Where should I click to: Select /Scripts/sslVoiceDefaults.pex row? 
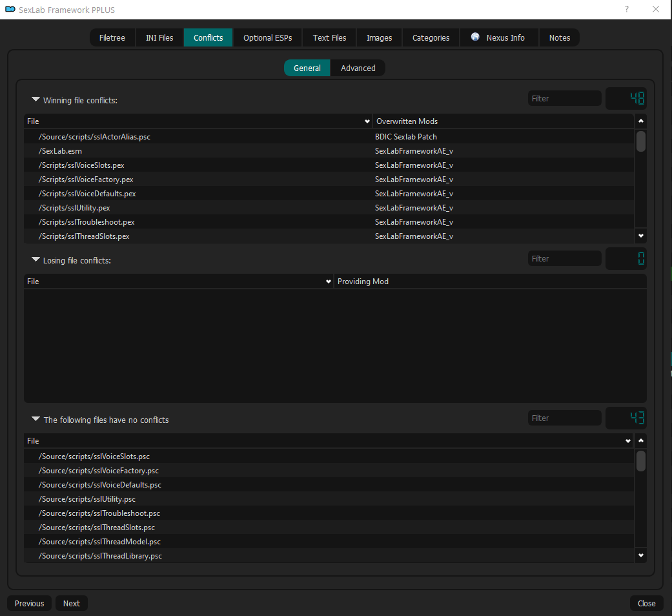click(329, 194)
